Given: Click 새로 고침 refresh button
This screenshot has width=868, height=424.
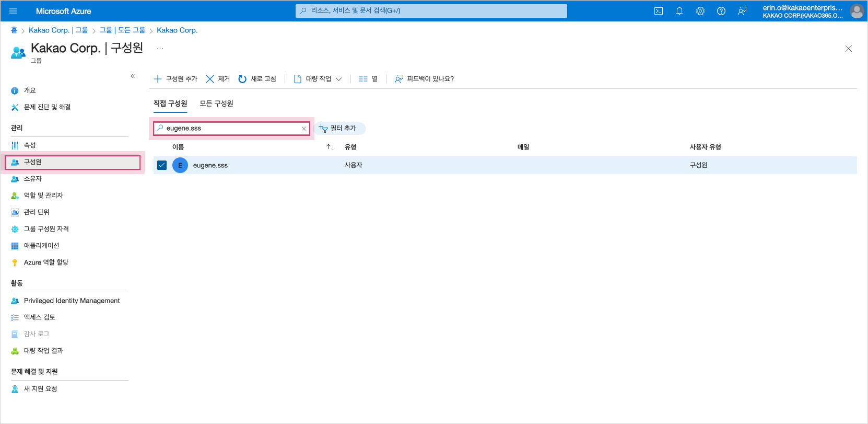Looking at the screenshot, I should [257, 79].
